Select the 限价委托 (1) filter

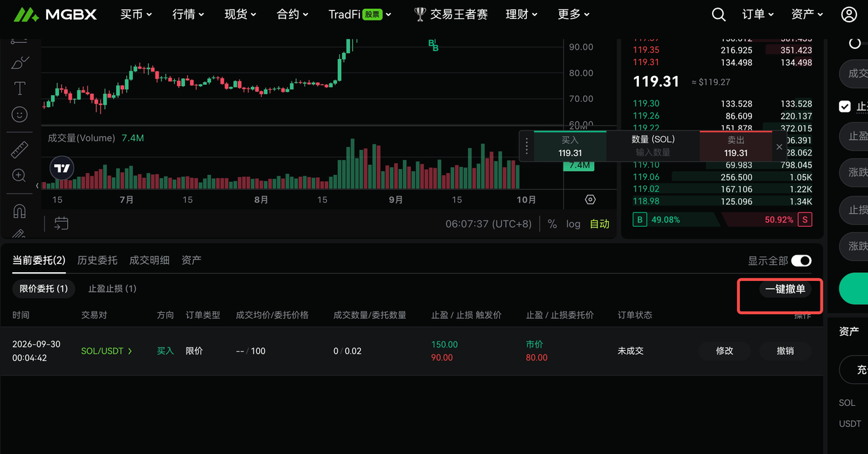click(44, 288)
